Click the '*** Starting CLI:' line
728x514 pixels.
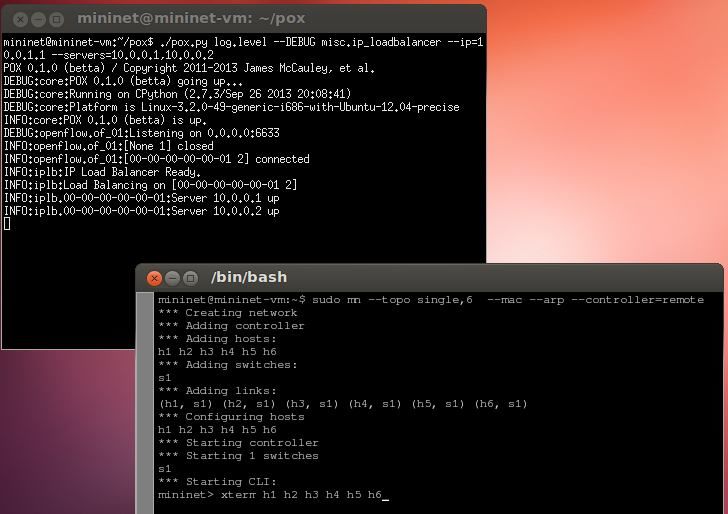(x=217, y=481)
